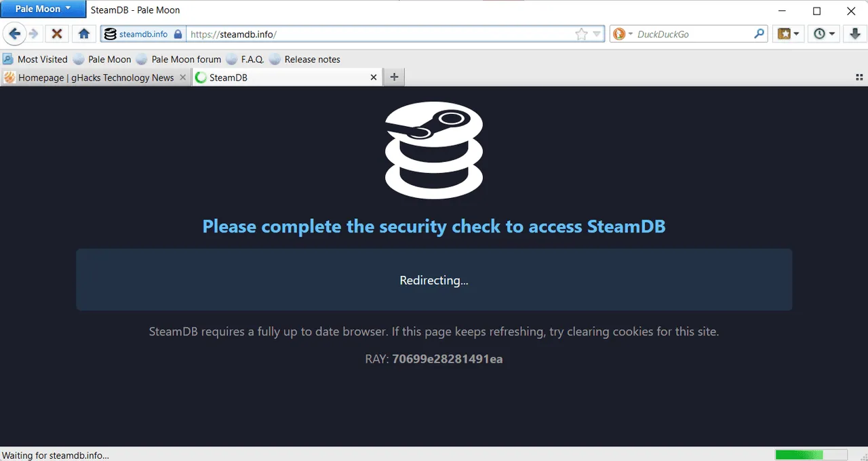The width and height of the screenshot is (868, 461).
Task: Bookmark this page with the star icon
Action: tap(581, 35)
